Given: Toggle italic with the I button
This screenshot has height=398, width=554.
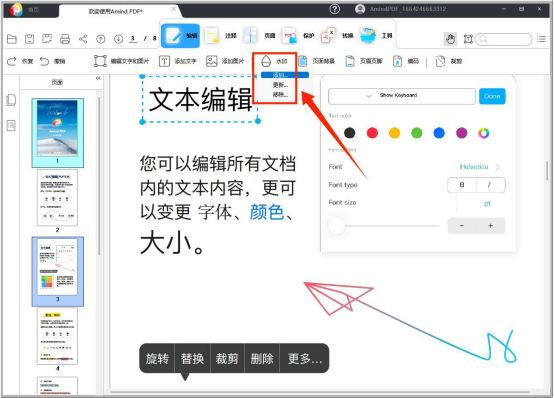Looking at the screenshot, I should [x=490, y=185].
